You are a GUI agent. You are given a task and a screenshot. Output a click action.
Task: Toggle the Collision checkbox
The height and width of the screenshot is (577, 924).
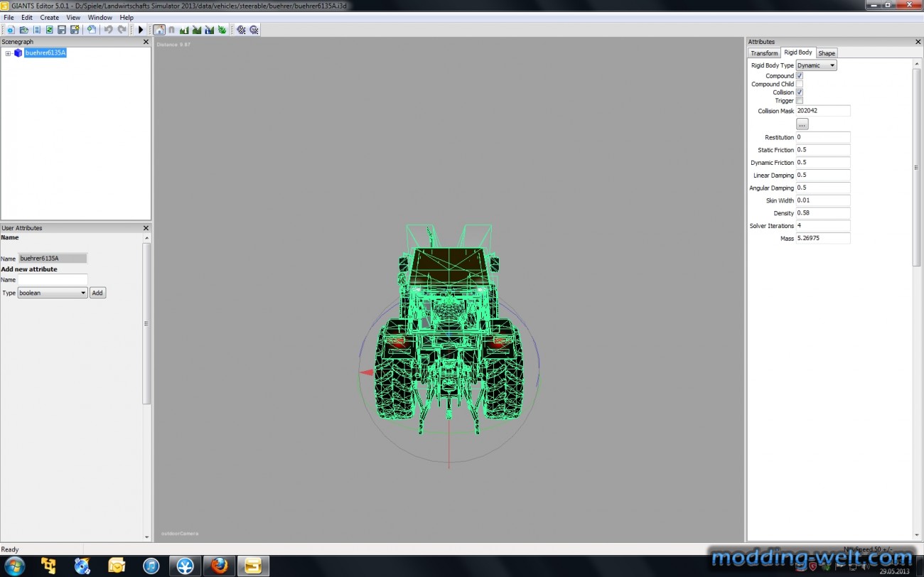click(x=800, y=92)
